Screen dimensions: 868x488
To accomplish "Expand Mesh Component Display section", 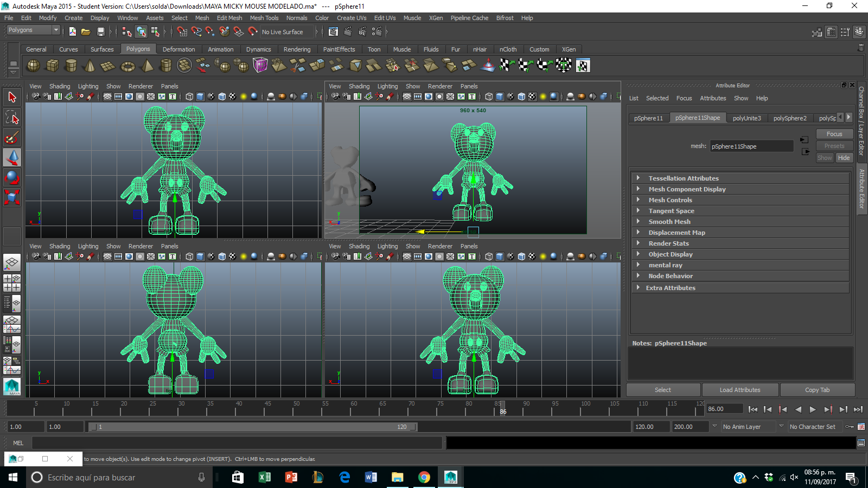I will (x=740, y=189).
